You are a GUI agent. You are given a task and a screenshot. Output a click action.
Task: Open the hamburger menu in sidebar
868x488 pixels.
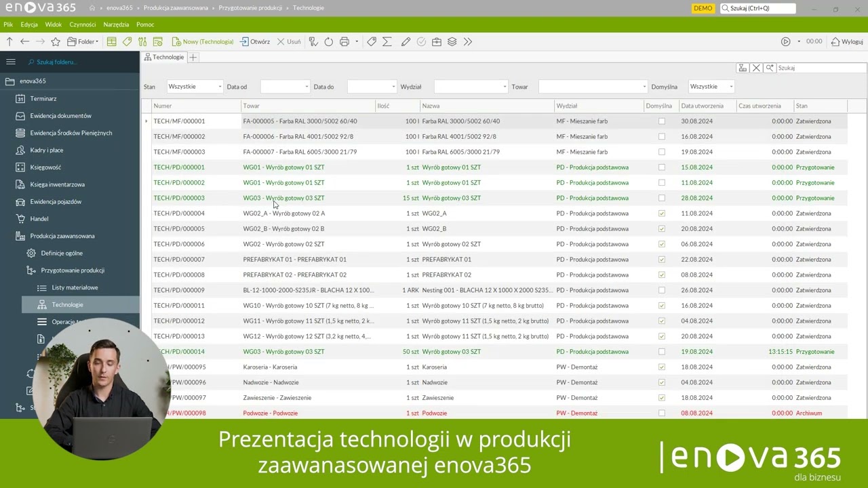click(11, 62)
